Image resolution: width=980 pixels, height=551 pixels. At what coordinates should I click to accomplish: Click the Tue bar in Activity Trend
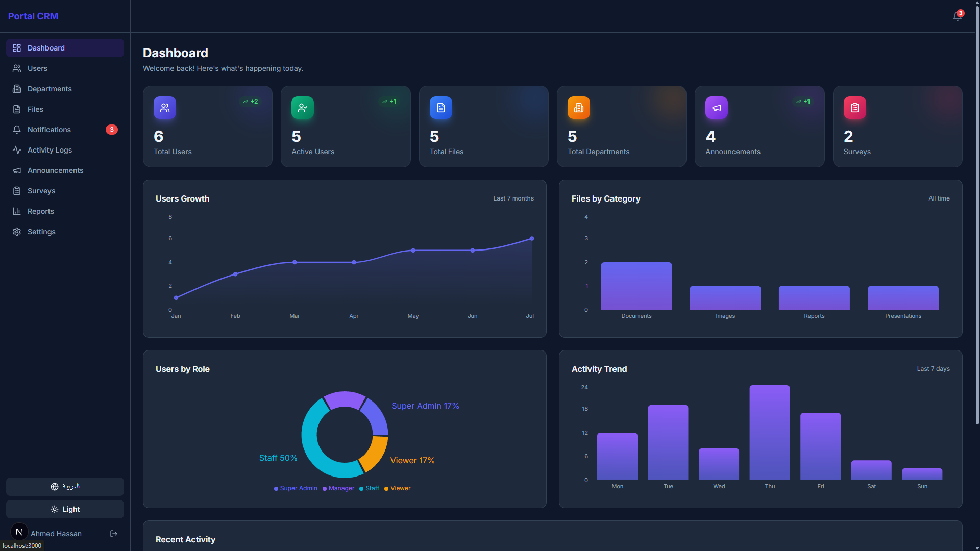pos(668,442)
